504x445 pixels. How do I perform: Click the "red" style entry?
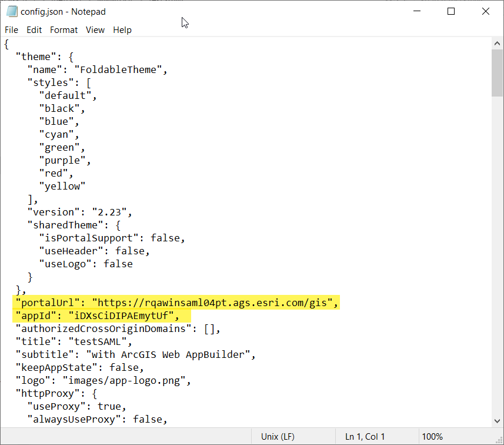tap(56, 174)
